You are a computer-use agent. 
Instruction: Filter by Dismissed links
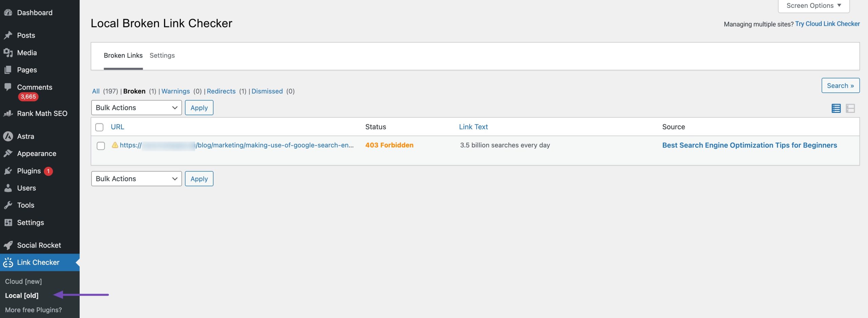click(267, 91)
